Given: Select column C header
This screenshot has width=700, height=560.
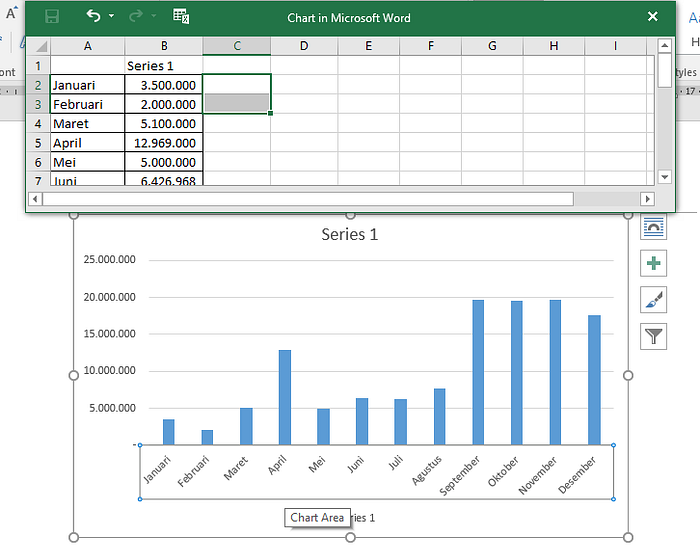Looking at the screenshot, I should coord(237,46).
